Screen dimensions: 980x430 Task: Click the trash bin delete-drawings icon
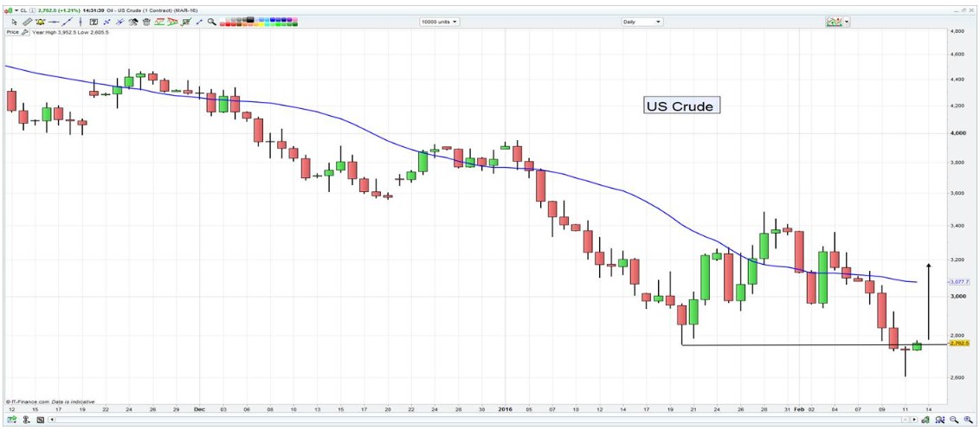click(146, 22)
